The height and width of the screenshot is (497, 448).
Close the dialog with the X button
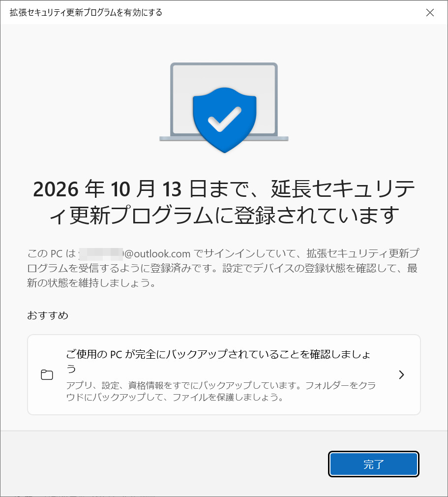(x=430, y=12)
